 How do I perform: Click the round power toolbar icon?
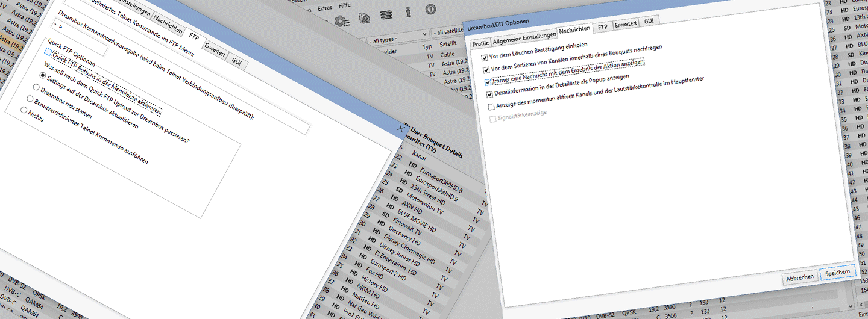(x=430, y=9)
